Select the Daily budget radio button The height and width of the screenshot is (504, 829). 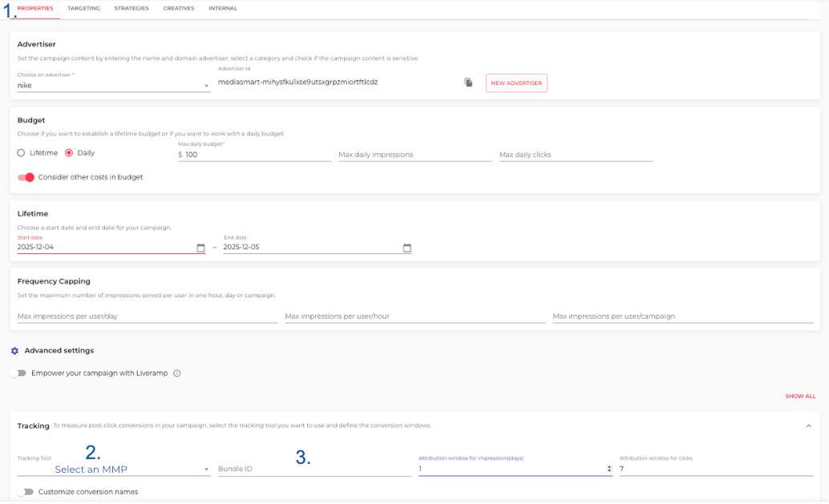point(69,153)
